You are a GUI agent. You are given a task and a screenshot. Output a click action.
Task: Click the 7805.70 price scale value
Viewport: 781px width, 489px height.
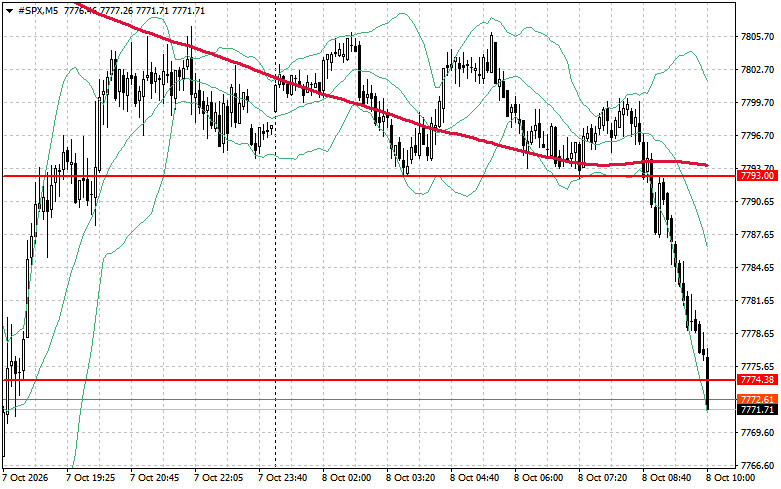click(x=757, y=37)
